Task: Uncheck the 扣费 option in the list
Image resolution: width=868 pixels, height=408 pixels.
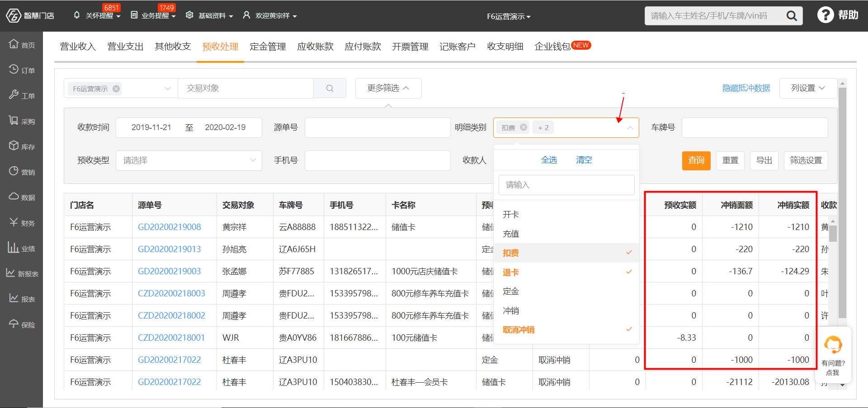Action: pos(566,253)
